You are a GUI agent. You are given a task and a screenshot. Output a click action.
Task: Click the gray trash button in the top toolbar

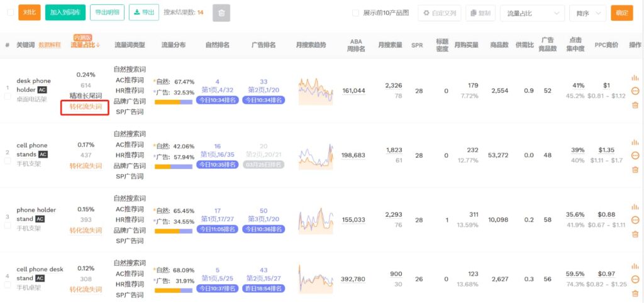tap(221, 13)
